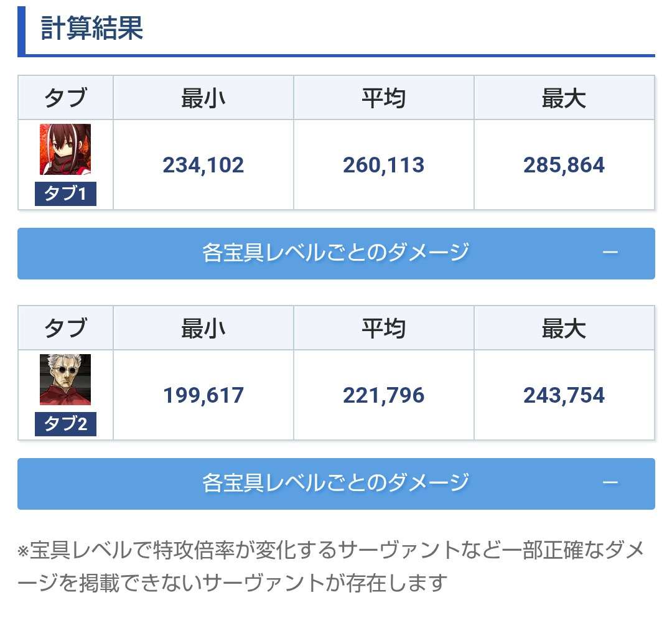Click the minus icon under the タブ1 table

tap(610, 253)
